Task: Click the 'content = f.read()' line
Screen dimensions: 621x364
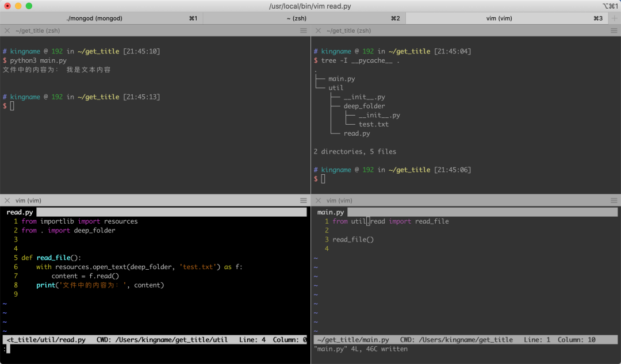Action: click(x=85, y=276)
